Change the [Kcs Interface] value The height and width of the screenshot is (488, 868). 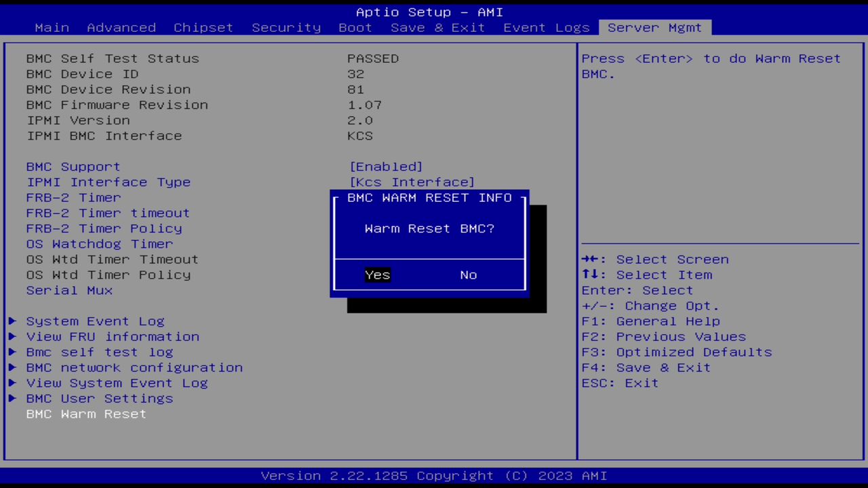[412, 182]
